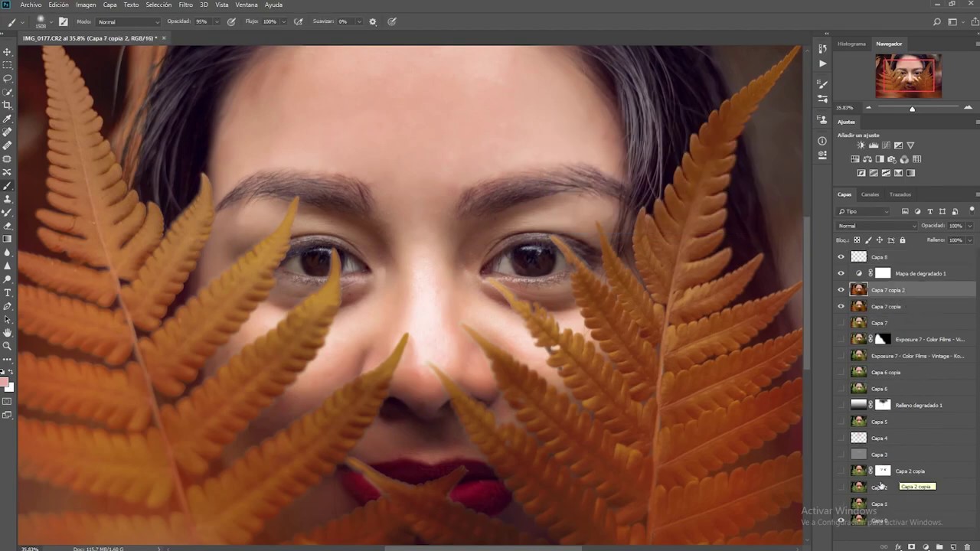
Task: Open the Archivo menu
Action: [31, 5]
